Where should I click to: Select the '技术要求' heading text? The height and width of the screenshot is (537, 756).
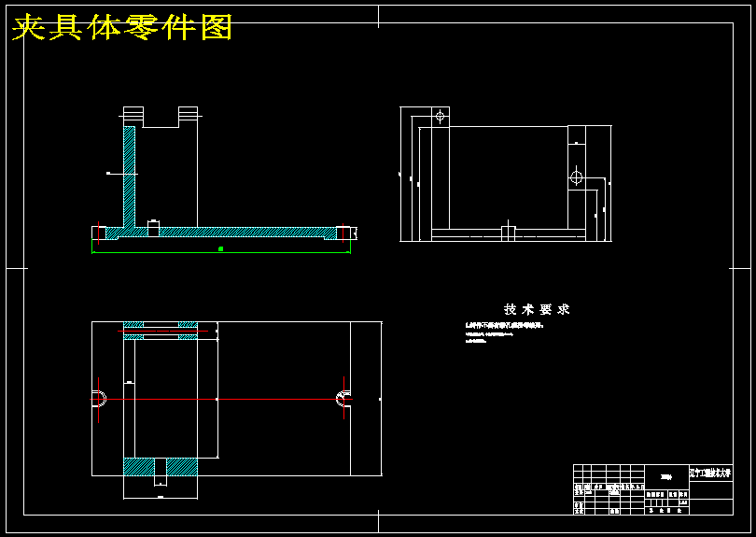point(537,309)
